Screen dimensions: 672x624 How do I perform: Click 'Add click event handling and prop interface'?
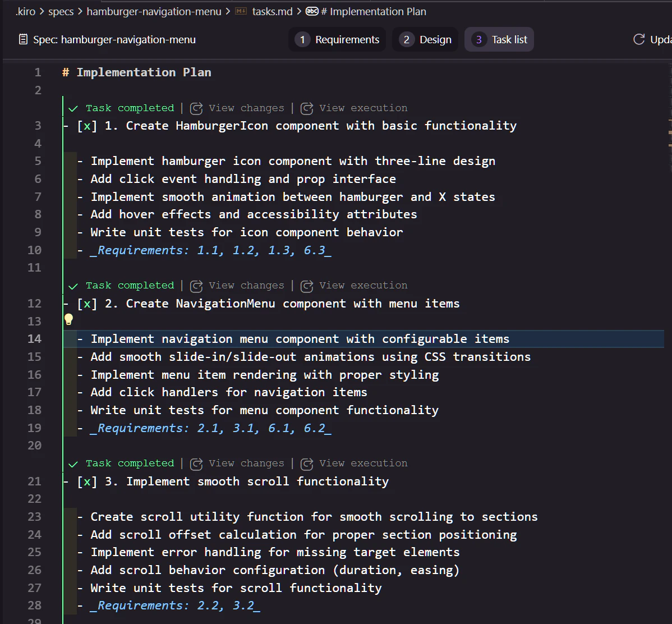click(243, 179)
